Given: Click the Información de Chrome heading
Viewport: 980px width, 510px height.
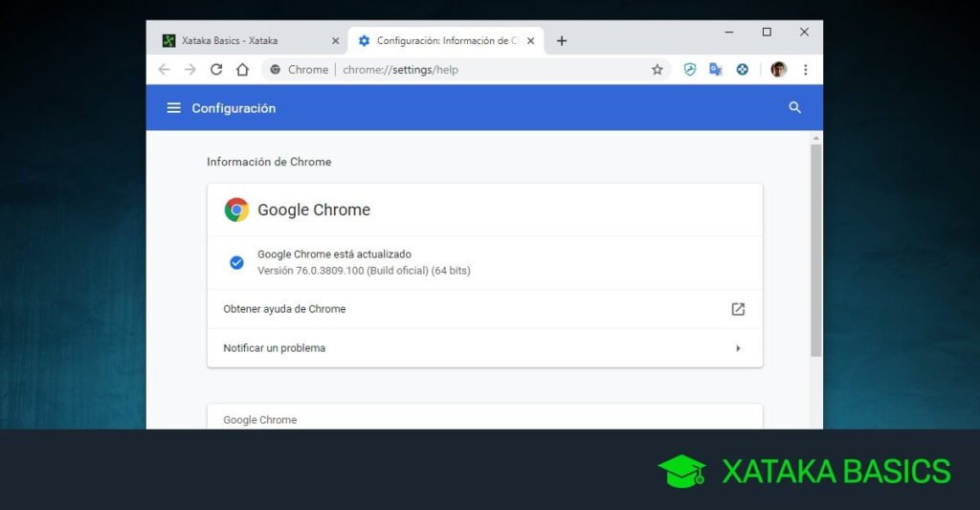Looking at the screenshot, I should coord(269,162).
